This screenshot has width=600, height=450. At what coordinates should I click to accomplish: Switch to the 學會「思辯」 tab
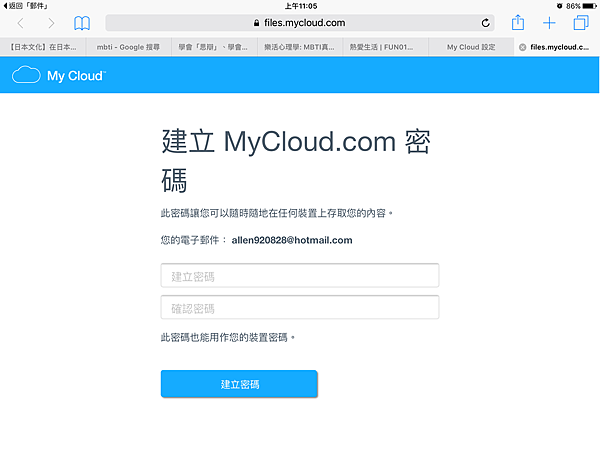(x=214, y=47)
